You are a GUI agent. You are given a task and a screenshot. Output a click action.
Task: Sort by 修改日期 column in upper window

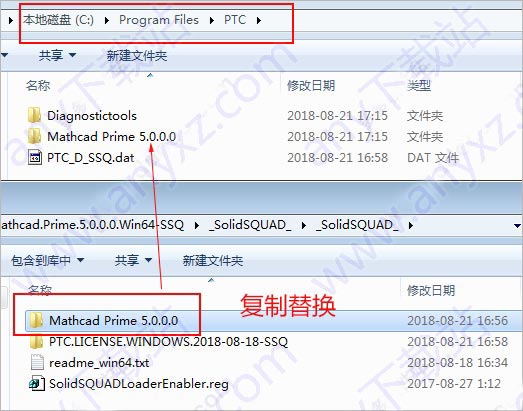tap(311, 86)
